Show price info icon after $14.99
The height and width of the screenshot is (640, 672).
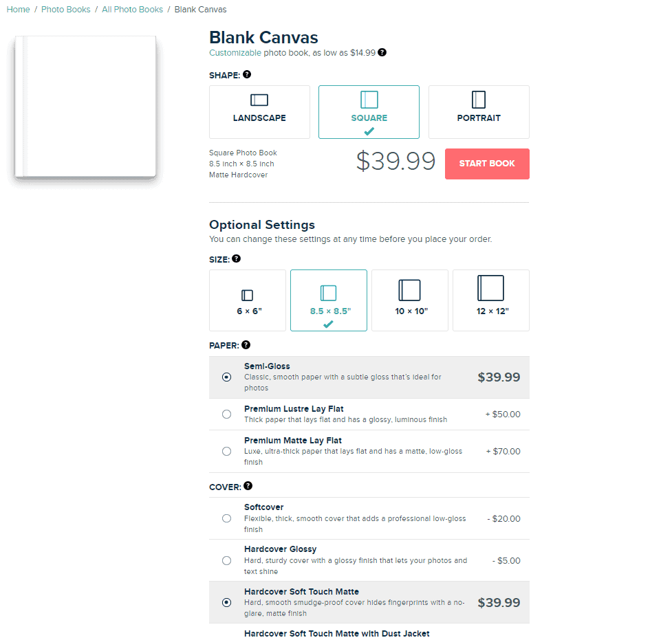(x=382, y=52)
